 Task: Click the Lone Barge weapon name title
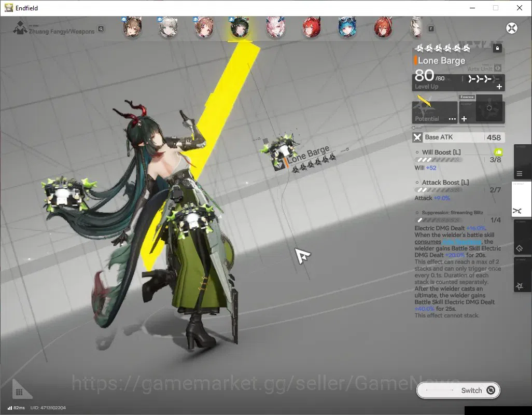441,61
